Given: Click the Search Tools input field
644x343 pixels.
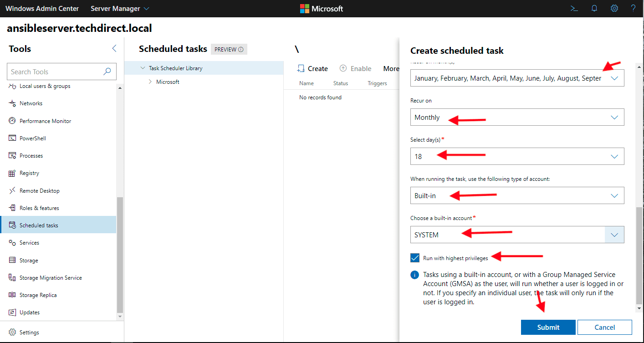Looking at the screenshot, I should tap(55, 72).
